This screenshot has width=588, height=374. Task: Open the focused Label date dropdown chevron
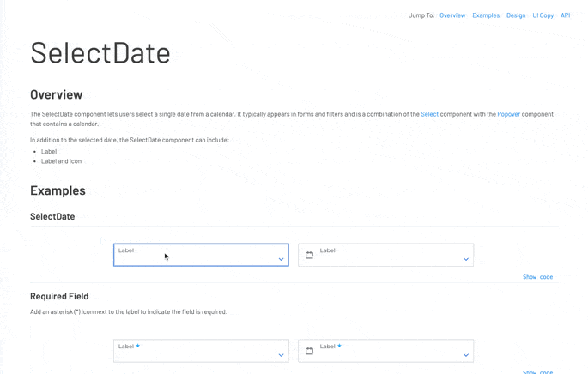[x=281, y=259]
